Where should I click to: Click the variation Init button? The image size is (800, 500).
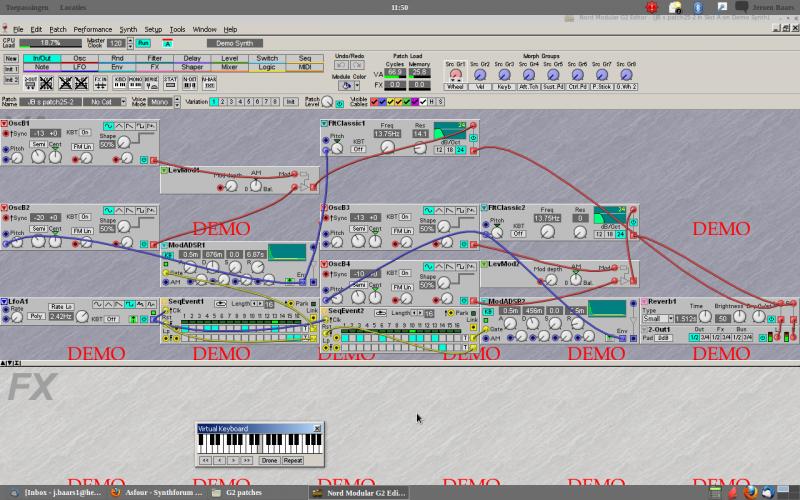(x=290, y=102)
